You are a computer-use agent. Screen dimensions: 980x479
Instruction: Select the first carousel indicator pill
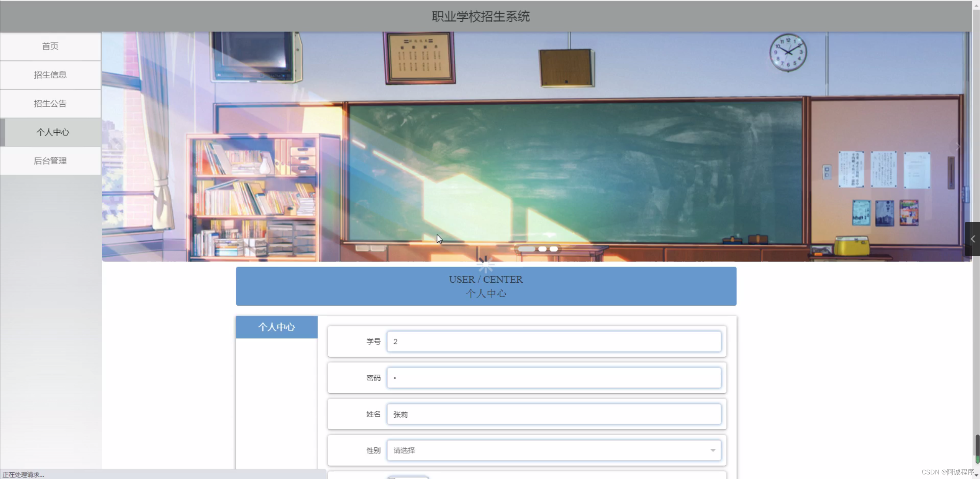coord(526,249)
